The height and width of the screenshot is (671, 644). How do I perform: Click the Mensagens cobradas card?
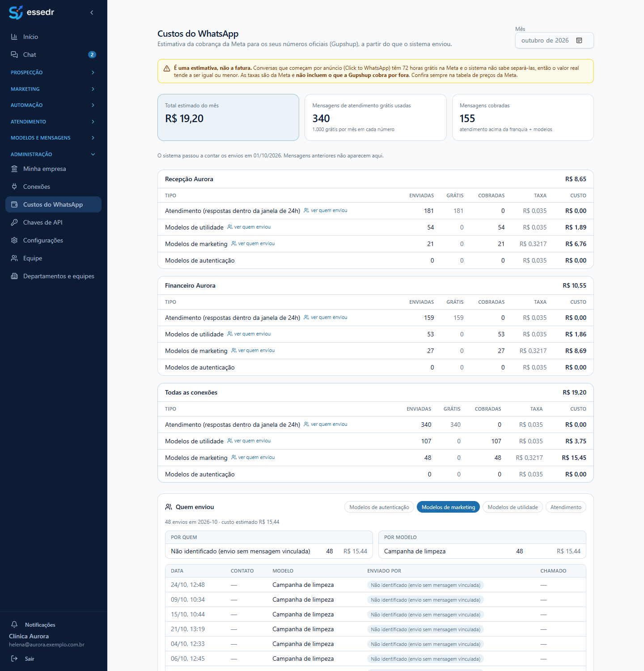(x=523, y=117)
